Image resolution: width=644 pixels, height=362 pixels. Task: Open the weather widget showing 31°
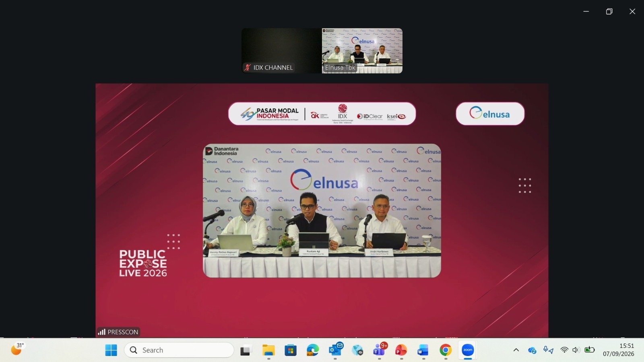17,349
